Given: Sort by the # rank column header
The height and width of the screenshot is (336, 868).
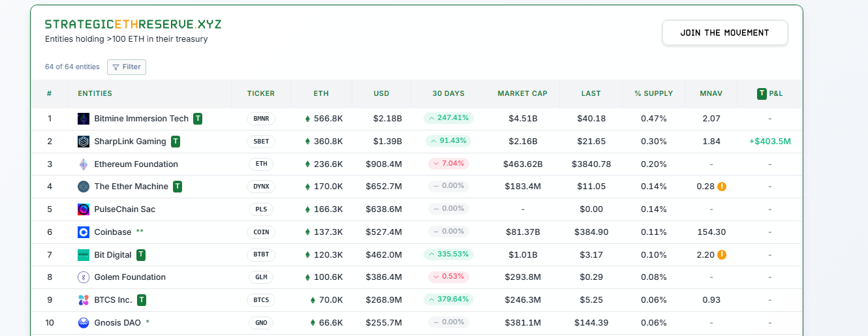Looking at the screenshot, I should pyautogui.click(x=50, y=94).
